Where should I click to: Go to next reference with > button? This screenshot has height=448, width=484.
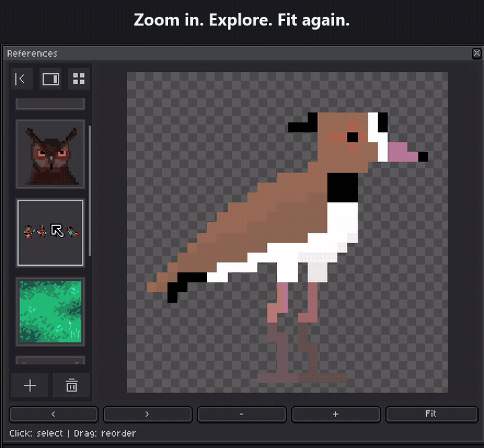pos(147,414)
